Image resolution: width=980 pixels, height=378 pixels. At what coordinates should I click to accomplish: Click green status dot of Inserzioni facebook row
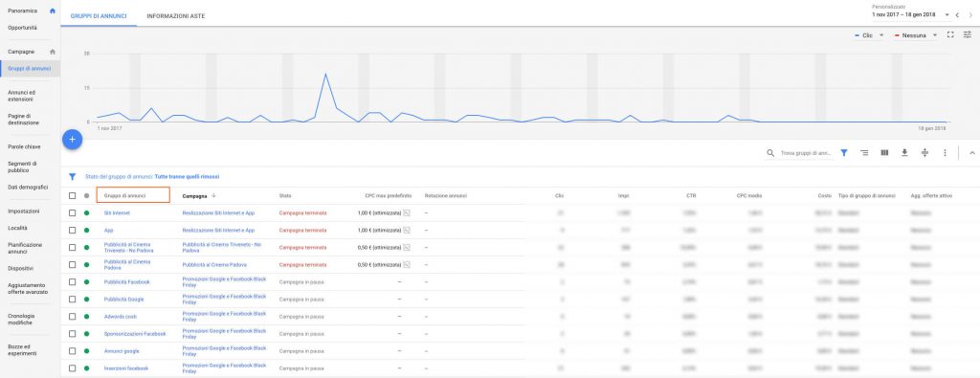[86, 368]
